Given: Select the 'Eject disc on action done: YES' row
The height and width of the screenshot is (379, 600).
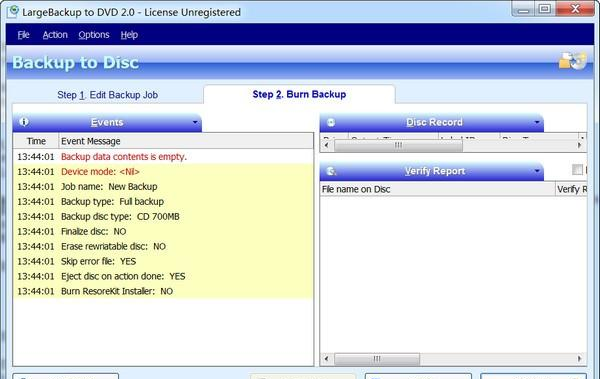Looking at the screenshot, I should (x=163, y=276).
